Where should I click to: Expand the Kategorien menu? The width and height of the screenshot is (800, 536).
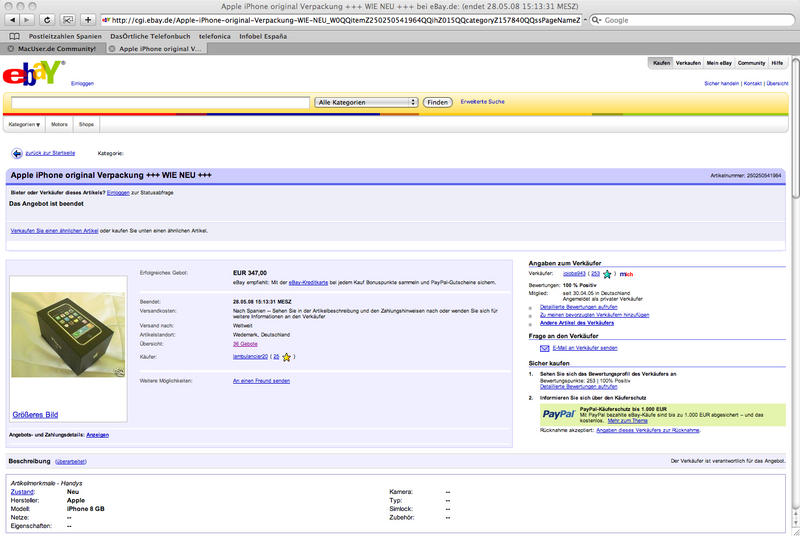point(24,124)
